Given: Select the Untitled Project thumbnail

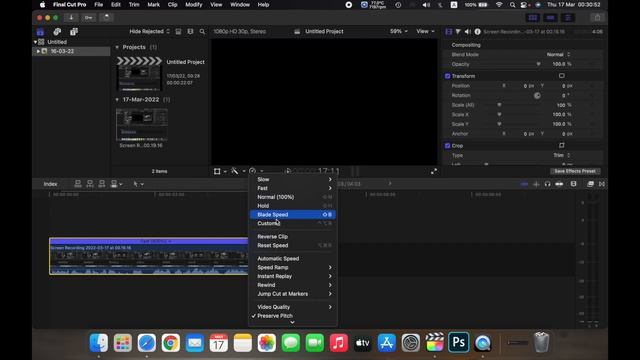Looking at the screenshot, I should 139,74.
